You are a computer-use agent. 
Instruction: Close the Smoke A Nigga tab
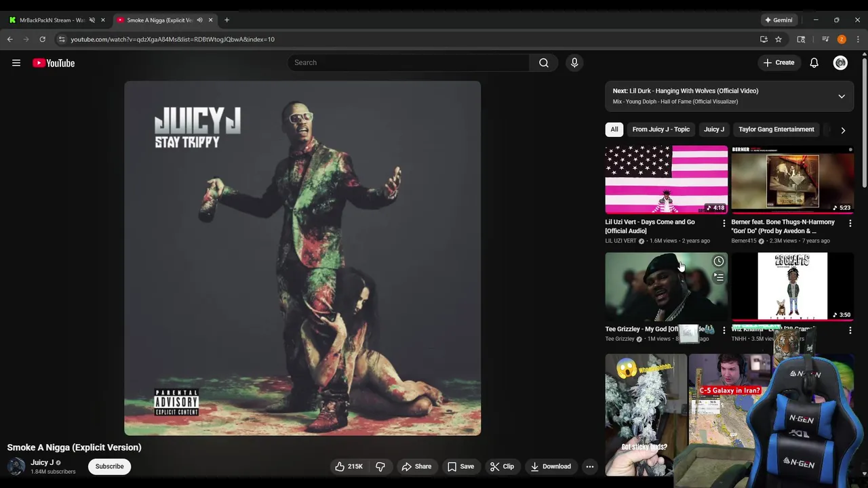click(210, 20)
